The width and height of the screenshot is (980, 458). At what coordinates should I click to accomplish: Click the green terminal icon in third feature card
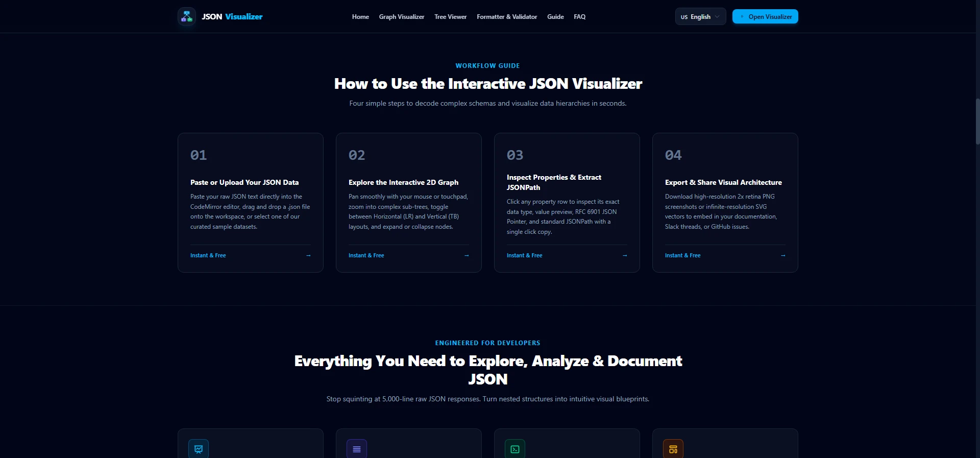[x=515, y=449]
